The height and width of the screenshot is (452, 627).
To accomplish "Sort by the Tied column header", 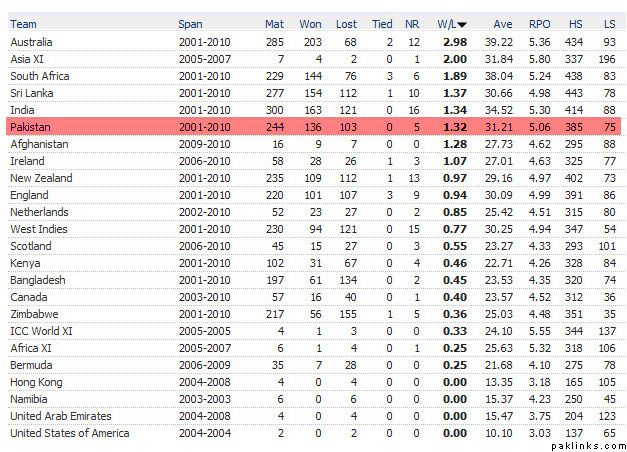I will click(x=382, y=24).
